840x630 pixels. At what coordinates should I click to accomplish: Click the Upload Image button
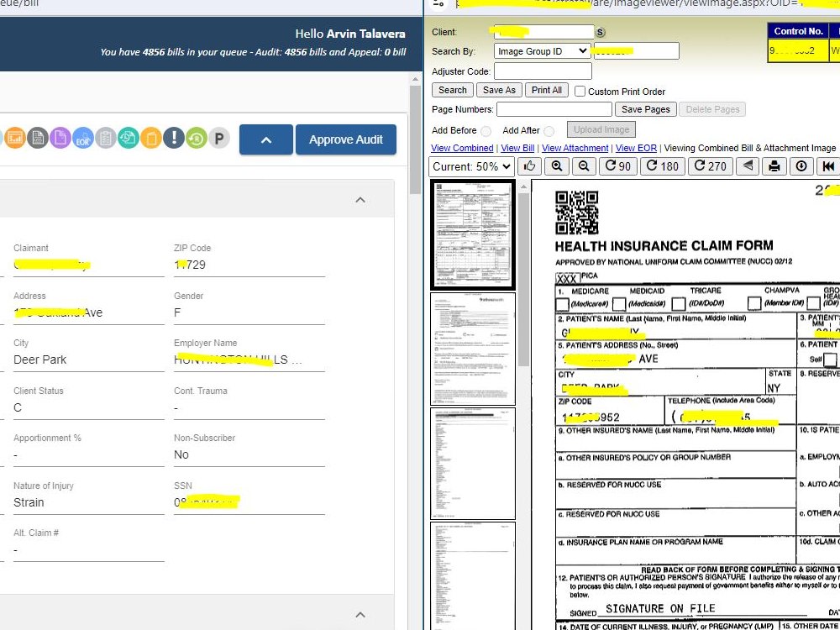click(x=601, y=129)
